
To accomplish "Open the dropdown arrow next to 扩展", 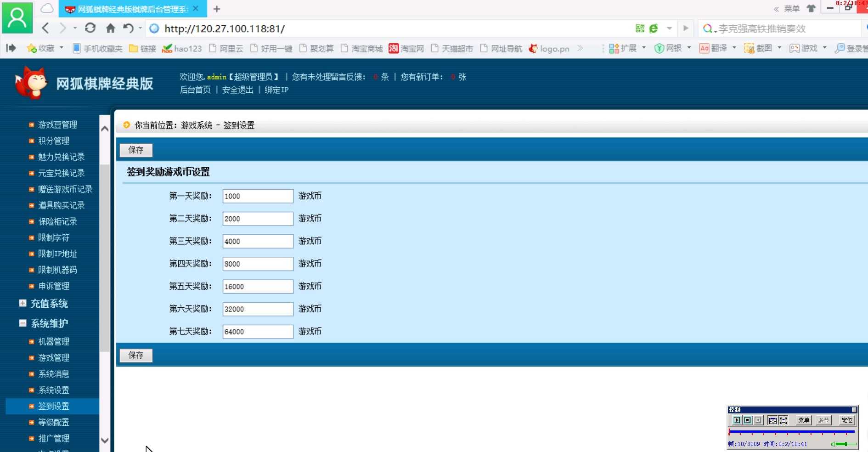I will (x=643, y=48).
